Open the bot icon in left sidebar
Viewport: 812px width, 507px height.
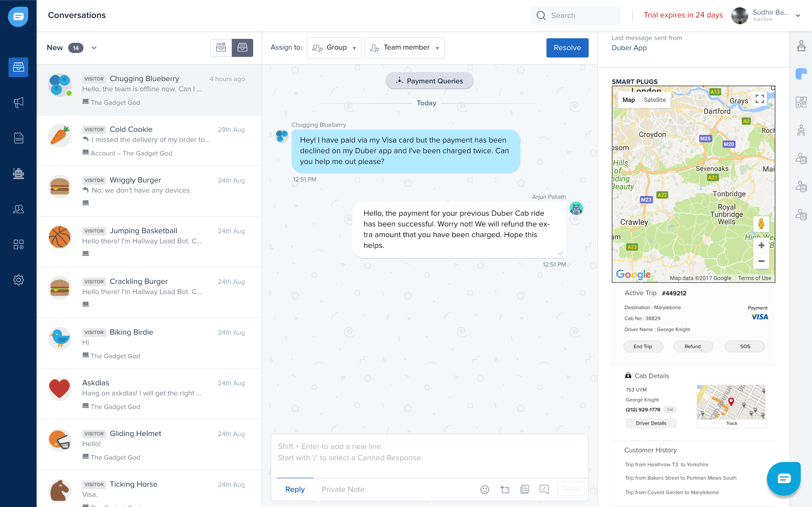click(19, 173)
